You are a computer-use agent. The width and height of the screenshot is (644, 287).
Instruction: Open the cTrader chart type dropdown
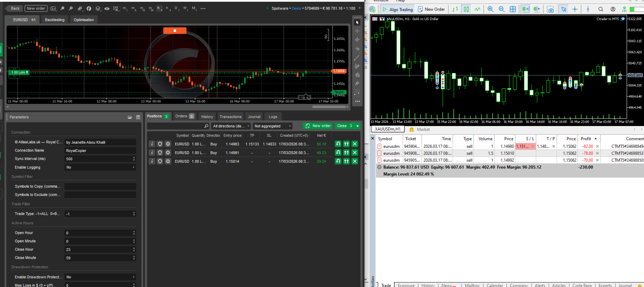(80, 8)
